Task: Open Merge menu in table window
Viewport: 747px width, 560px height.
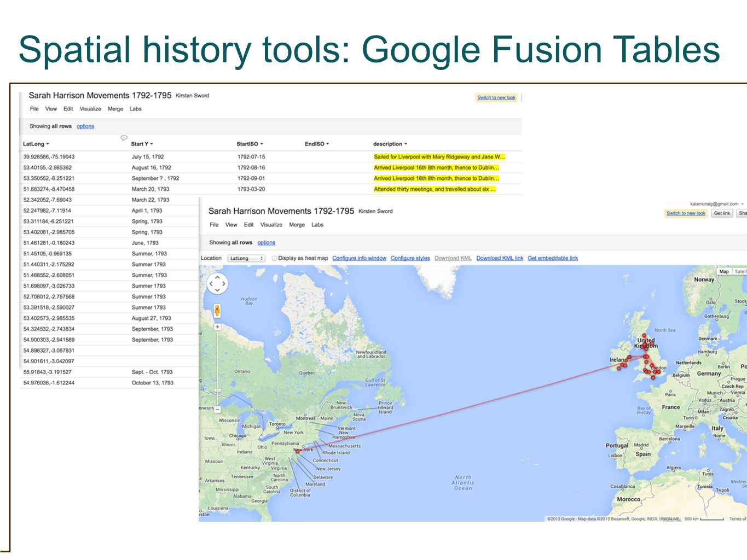Action: tap(115, 109)
